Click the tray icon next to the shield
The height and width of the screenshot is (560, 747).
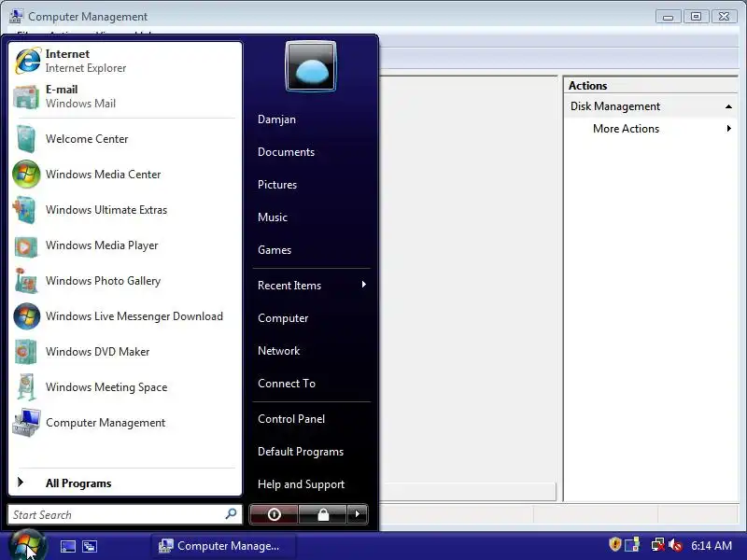(x=632, y=544)
